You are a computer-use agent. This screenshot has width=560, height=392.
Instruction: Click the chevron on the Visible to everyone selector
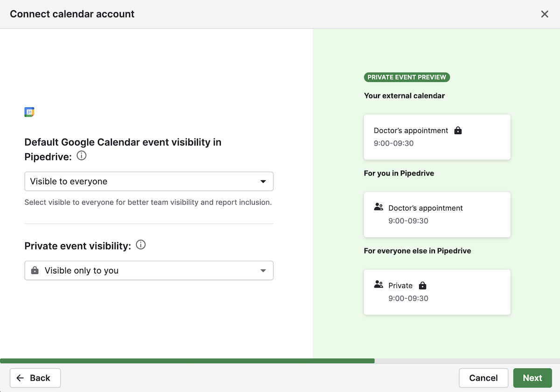tap(264, 181)
